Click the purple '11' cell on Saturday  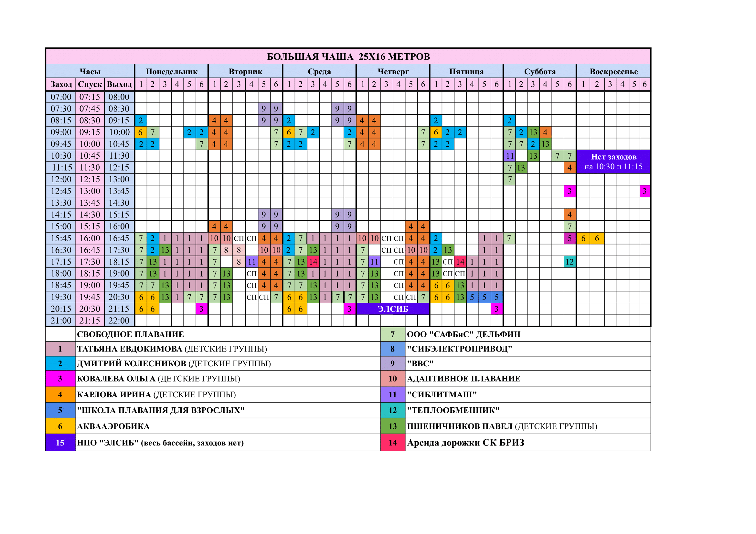pos(510,156)
